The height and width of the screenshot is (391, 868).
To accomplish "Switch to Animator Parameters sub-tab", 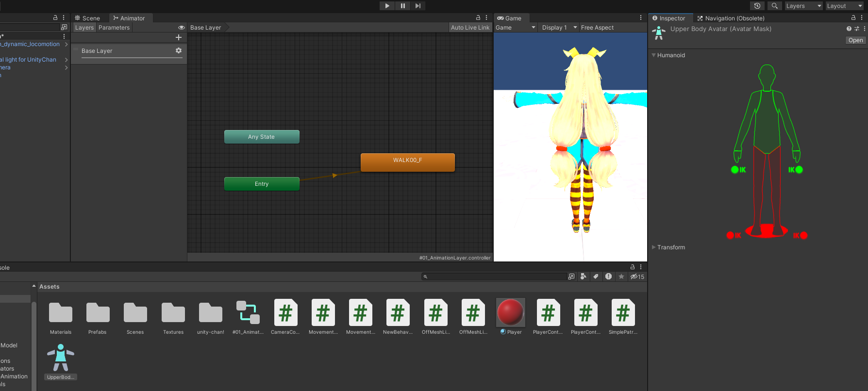I will (x=114, y=28).
